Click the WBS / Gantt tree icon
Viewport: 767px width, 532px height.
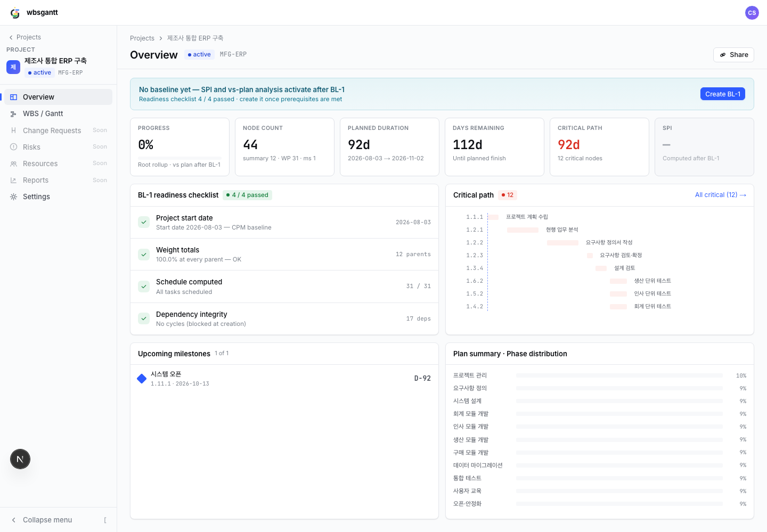tap(14, 114)
